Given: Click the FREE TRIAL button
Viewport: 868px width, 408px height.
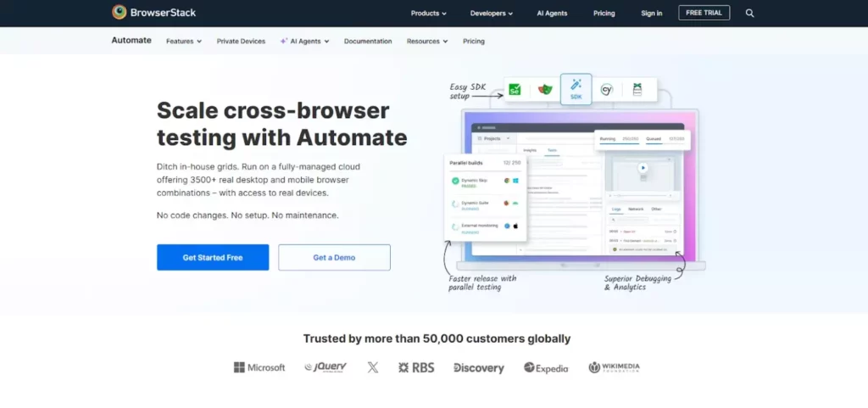Looking at the screenshot, I should pyautogui.click(x=704, y=13).
